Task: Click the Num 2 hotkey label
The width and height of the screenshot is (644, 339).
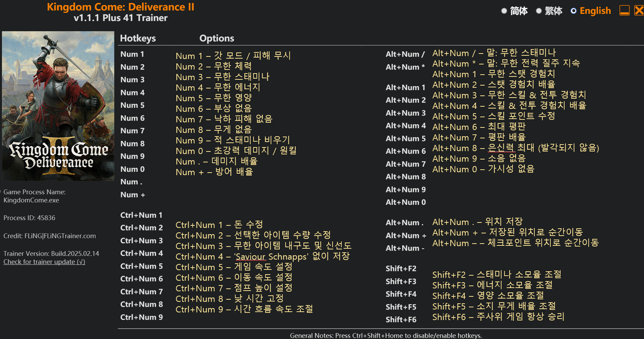Action: 132,67
